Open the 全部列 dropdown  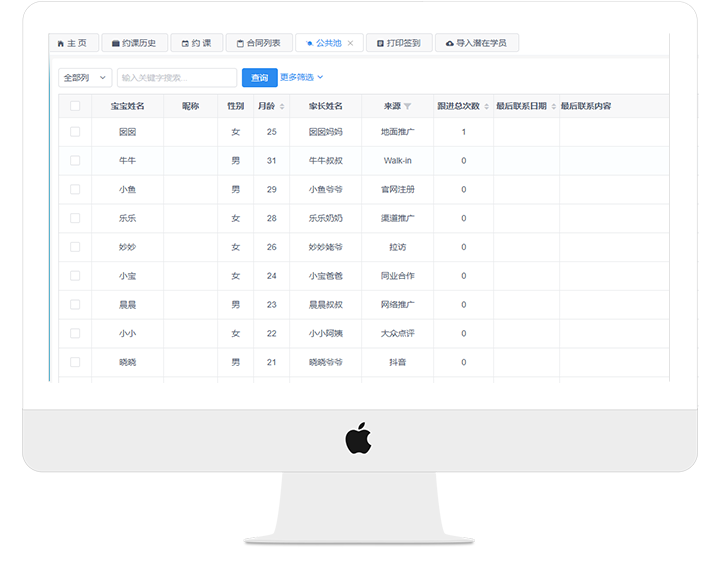pos(85,77)
